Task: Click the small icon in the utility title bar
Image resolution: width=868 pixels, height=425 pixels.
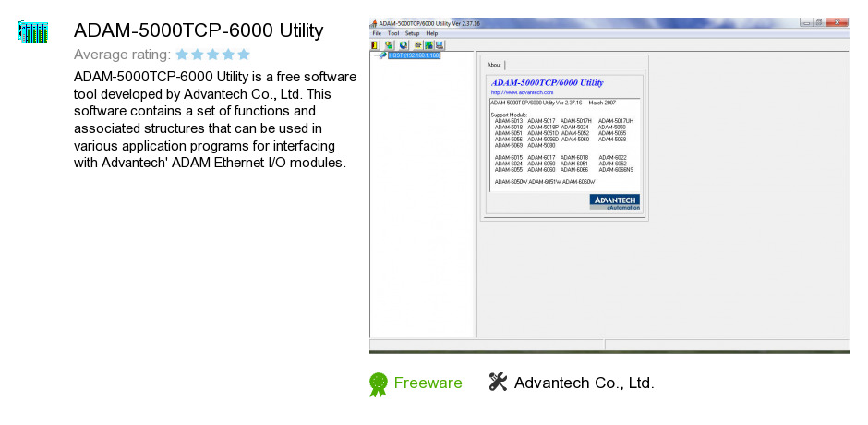Action: click(x=373, y=24)
